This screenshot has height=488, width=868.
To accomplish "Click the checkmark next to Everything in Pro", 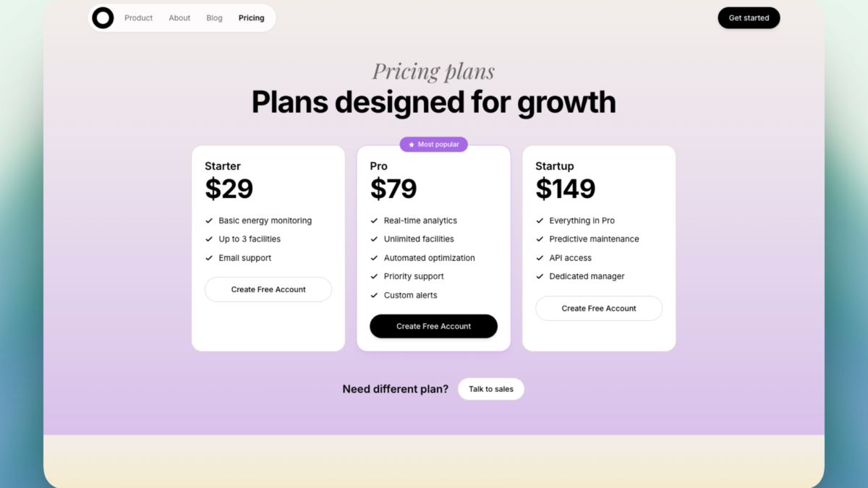I will point(539,220).
